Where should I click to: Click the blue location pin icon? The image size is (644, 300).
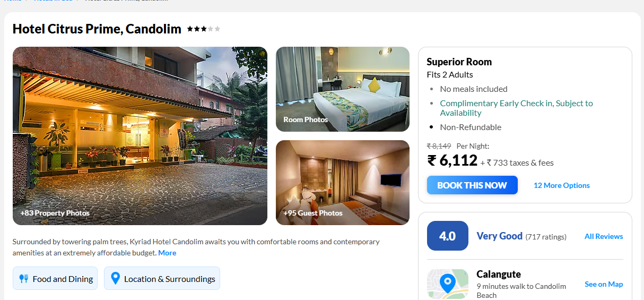(x=115, y=278)
